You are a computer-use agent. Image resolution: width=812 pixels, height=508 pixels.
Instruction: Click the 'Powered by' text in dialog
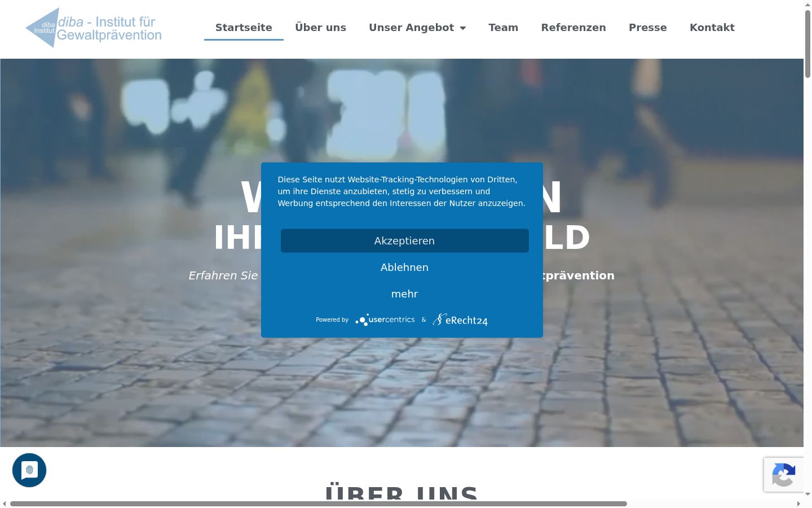click(x=332, y=320)
